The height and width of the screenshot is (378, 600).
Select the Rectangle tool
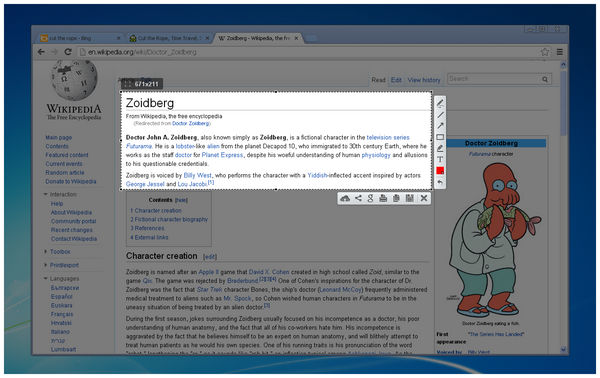tap(440, 137)
